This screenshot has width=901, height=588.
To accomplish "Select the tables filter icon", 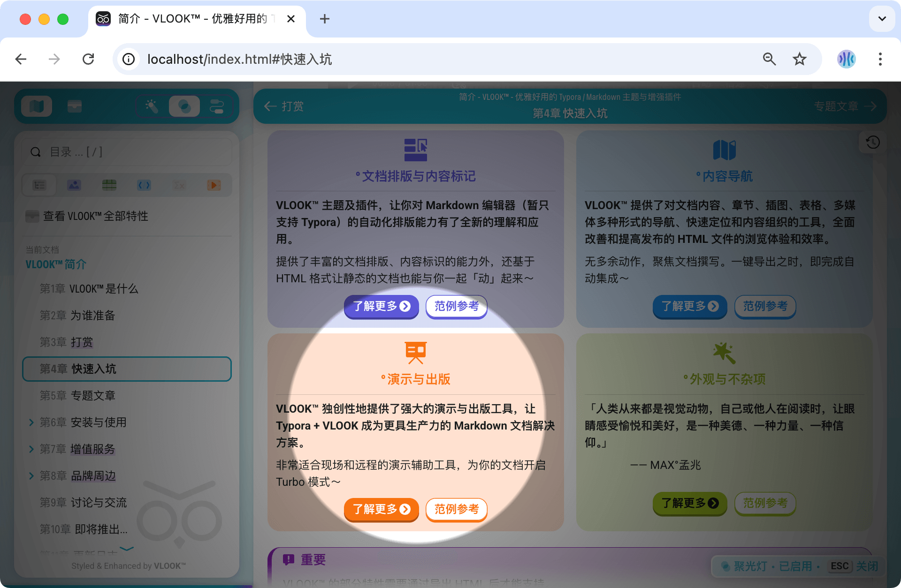I will point(109,185).
